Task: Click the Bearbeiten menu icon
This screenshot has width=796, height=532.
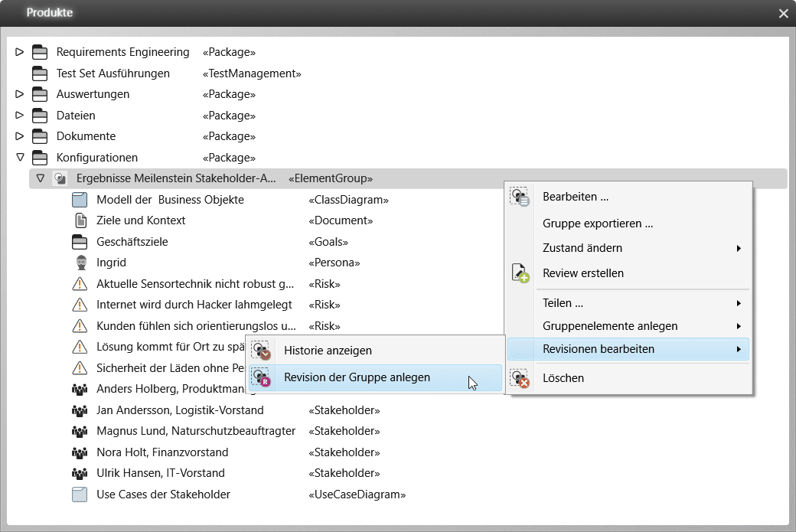Action: tap(520, 197)
